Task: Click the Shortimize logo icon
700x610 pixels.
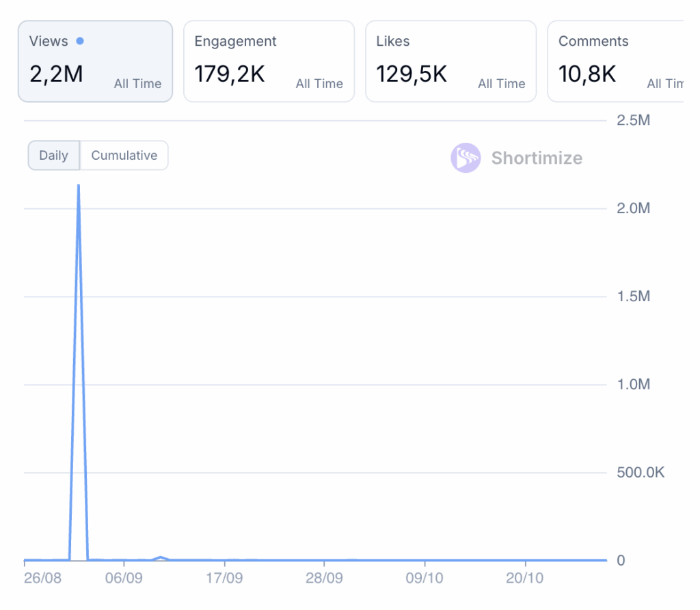Action: [x=466, y=158]
